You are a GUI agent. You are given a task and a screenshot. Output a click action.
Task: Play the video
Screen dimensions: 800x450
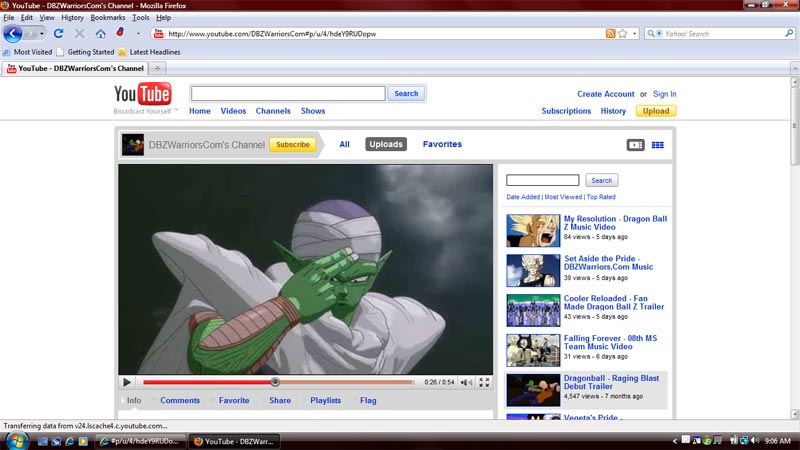tap(127, 382)
